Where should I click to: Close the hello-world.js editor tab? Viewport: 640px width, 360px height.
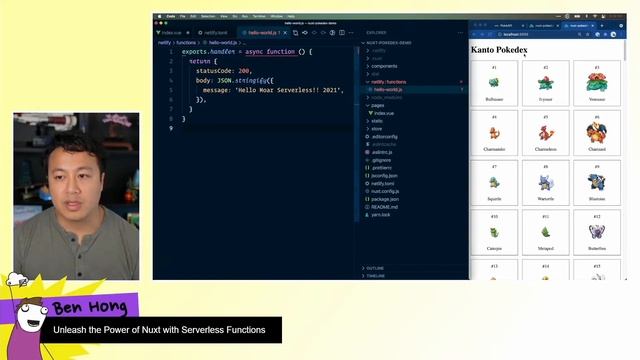pyautogui.click(x=285, y=33)
